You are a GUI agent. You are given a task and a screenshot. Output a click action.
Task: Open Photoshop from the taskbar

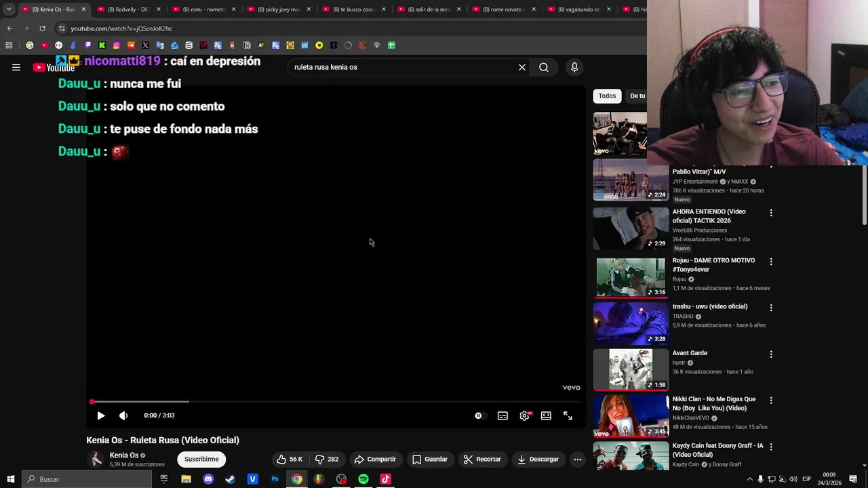click(275, 479)
